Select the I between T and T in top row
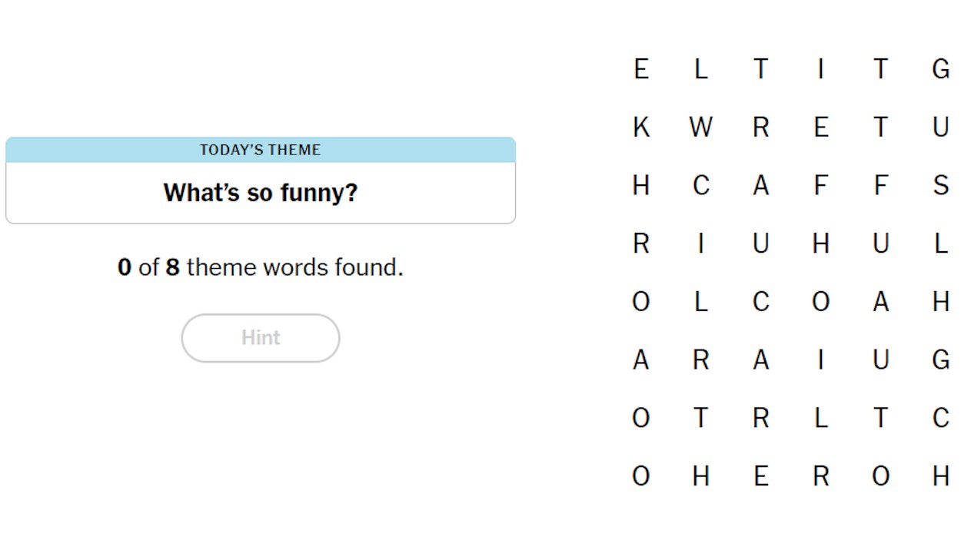Viewport: 961px width, 560px height. click(820, 69)
